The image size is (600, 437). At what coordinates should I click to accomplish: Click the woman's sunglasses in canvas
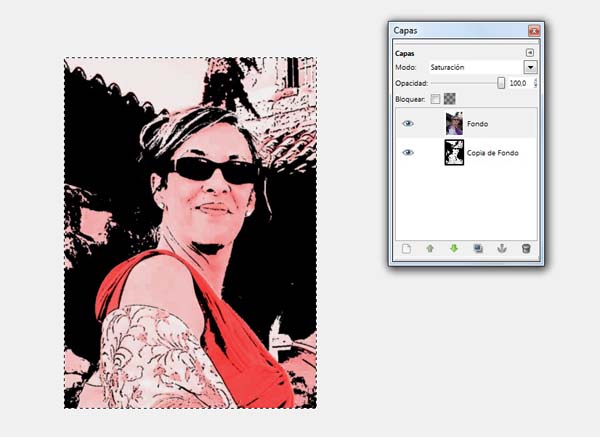click(214, 170)
